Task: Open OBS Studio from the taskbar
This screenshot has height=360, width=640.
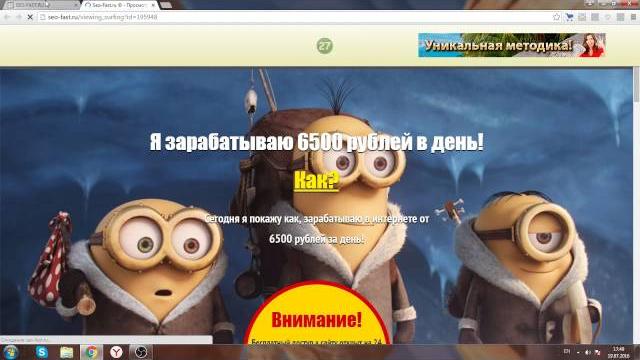Action: click(x=141, y=352)
